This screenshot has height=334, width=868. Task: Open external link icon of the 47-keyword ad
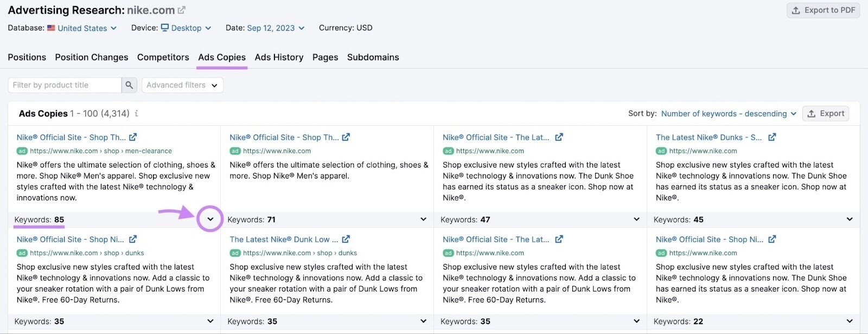click(559, 137)
